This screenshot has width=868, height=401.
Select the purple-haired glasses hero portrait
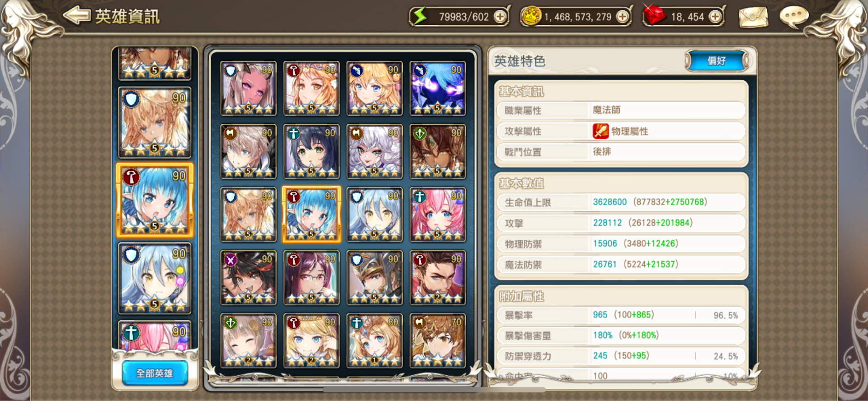click(x=311, y=278)
